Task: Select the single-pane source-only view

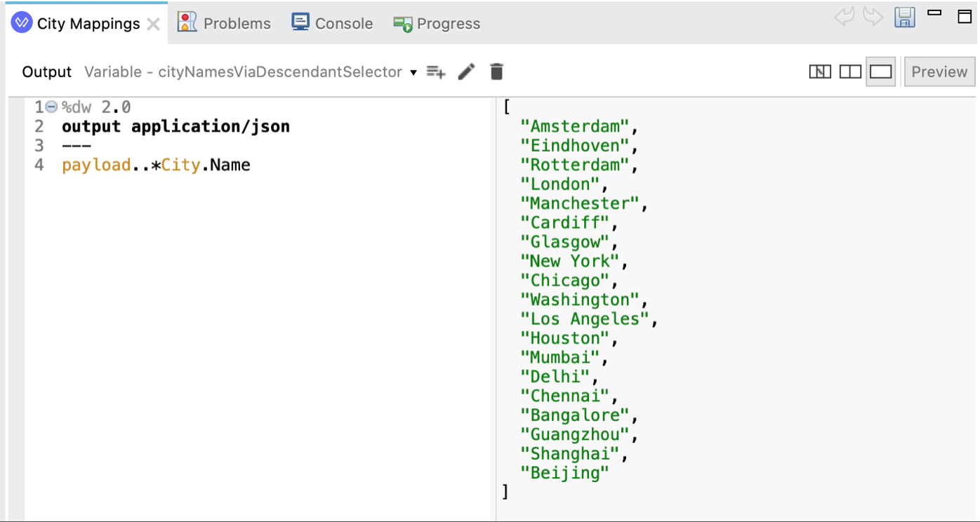Action: [x=880, y=72]
